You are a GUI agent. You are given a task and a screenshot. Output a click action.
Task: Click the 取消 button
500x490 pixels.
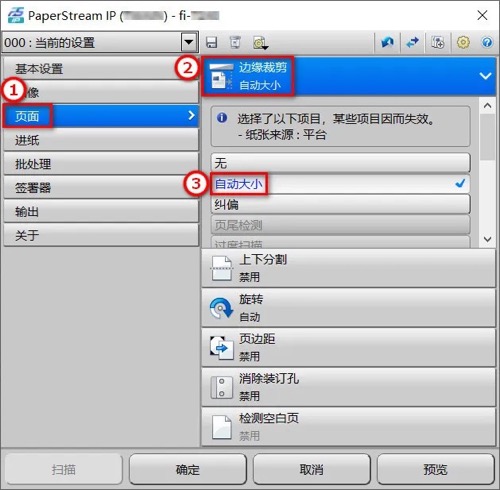click(312, 470)
